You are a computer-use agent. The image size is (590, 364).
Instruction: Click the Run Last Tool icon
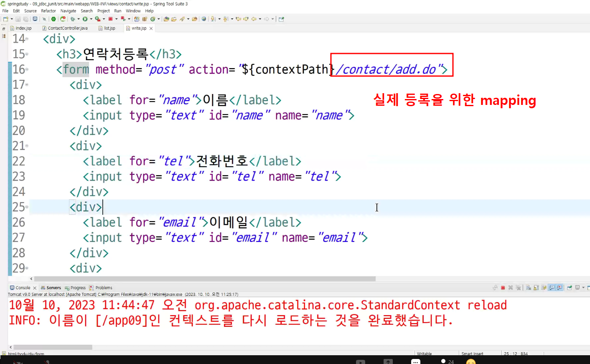[x=97, y=19]
